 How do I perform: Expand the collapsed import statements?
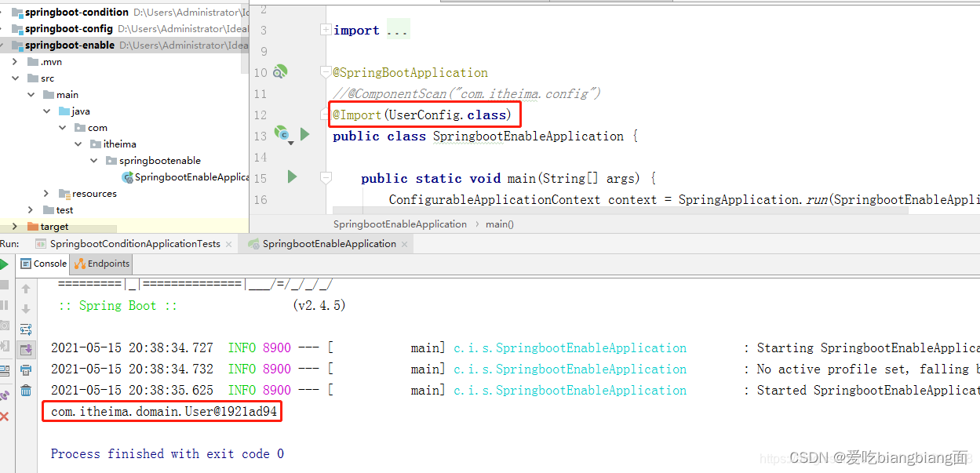pos(326,29)
